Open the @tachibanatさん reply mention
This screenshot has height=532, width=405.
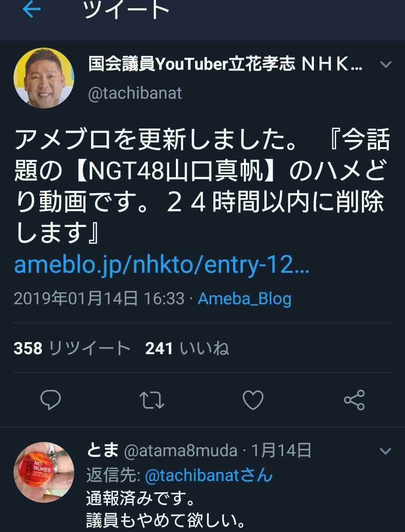point(208,475)
